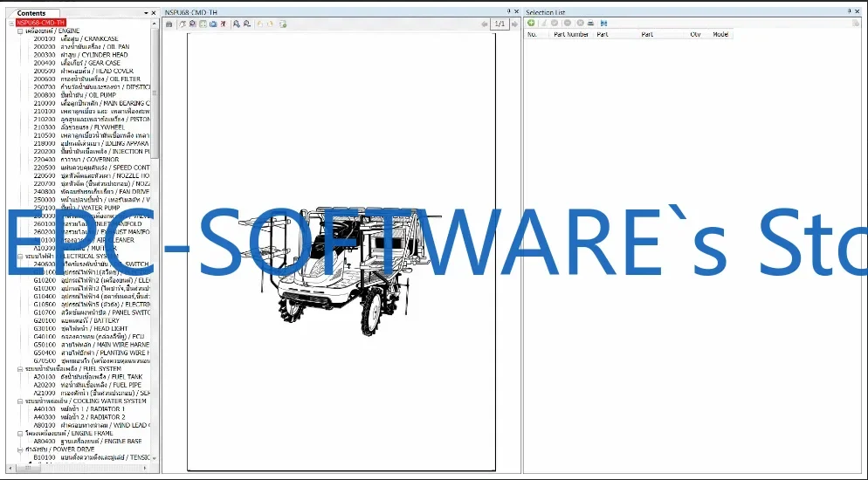Collapse the ELECTRICAL SYSTEM tree group
The width and height of the screenshot is (868, 480).
pyautogui.click(x=20, y=257)
